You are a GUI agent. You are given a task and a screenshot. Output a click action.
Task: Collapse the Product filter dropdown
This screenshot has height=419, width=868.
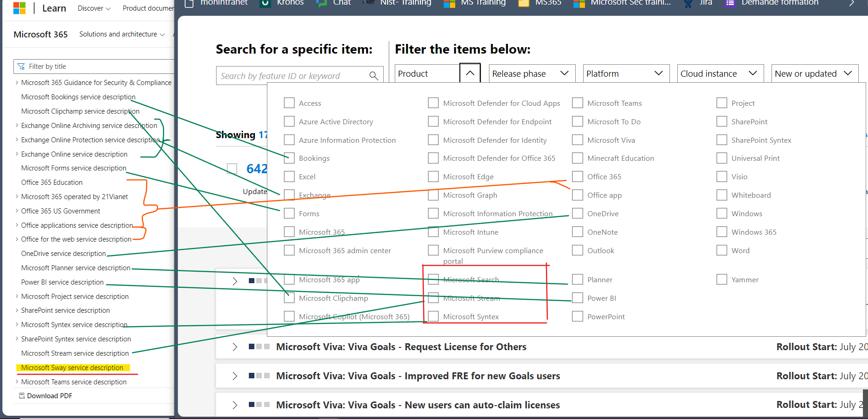470,73
